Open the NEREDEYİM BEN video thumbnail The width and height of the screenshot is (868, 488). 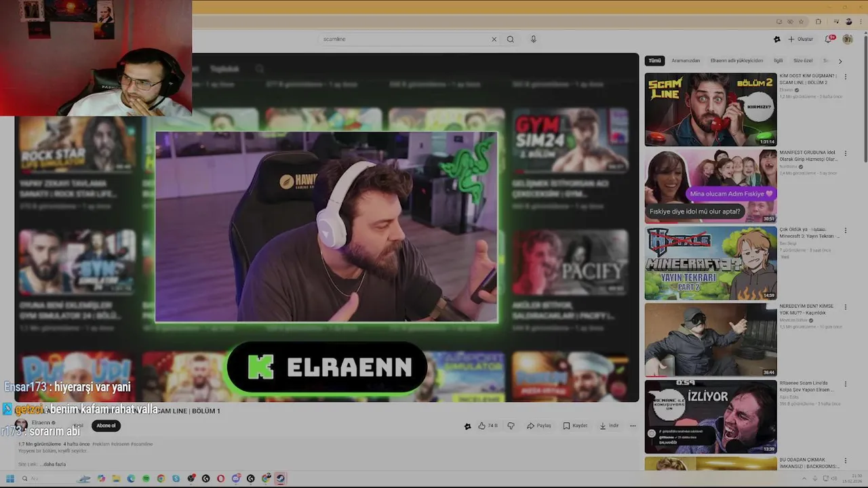(x=711, y=340)
